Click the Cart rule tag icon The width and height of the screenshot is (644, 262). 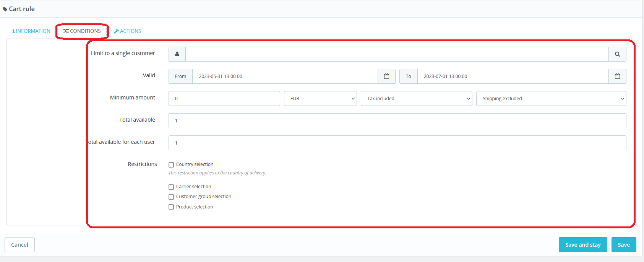[x=5, y=9]
